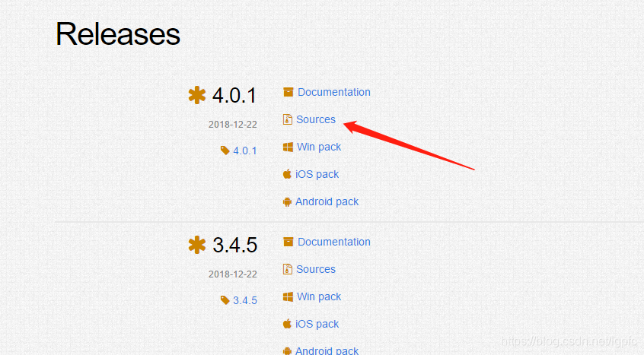Screen dimensions: 644x355
Task: Click the Apple logo icon for 4.0.1
Action: coord(287,174)
